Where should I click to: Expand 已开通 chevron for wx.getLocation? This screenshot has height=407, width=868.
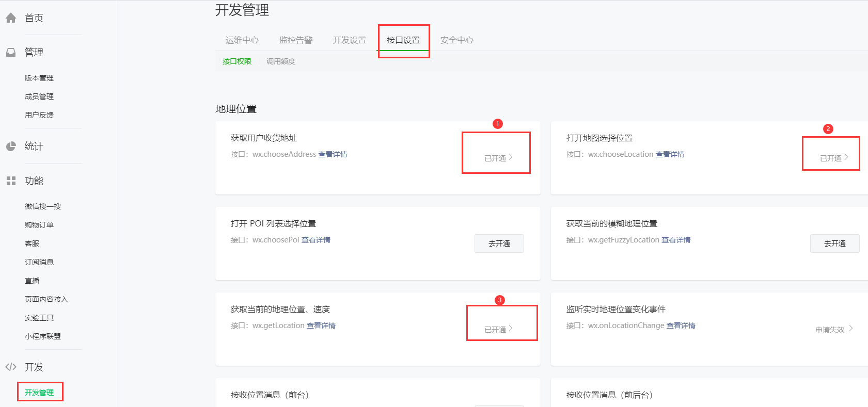click(x=510, y=329)
